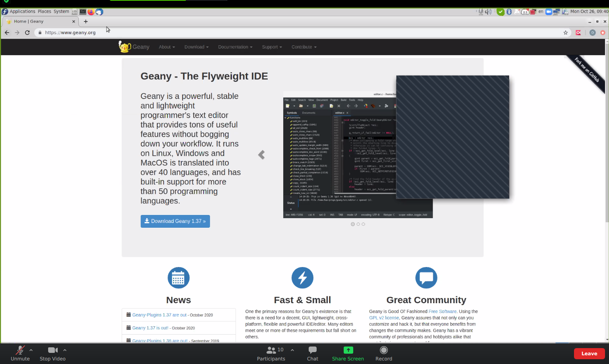Select the third carousel indicator dot
The image size is (609, 364).
pyautogui.click(x=363, y=224)
